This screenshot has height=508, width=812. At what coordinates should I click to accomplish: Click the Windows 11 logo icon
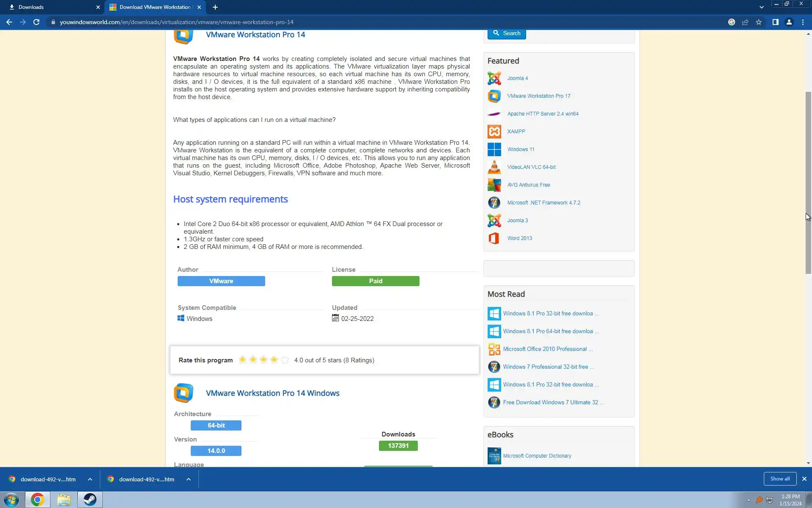click(x=494, y=149)
